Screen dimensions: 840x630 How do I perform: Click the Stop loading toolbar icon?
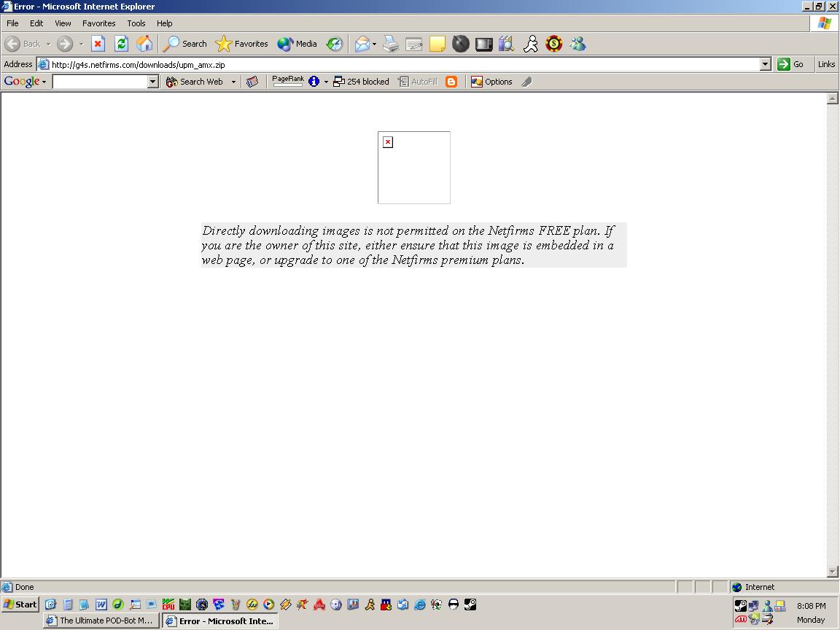[98, 44]
